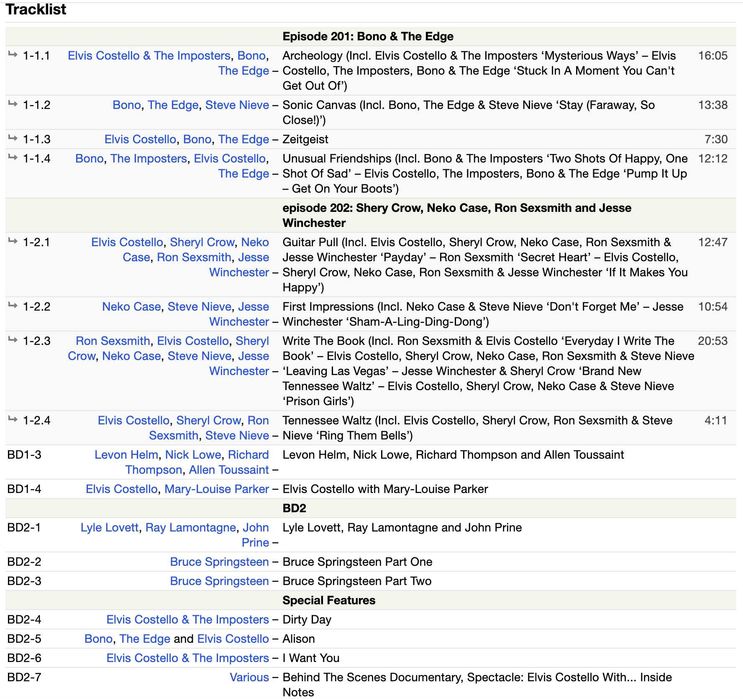Screen dimensions: 743x699
Task: Open Elvis Costello link in track BD2-5
Action: pos(233,639)
